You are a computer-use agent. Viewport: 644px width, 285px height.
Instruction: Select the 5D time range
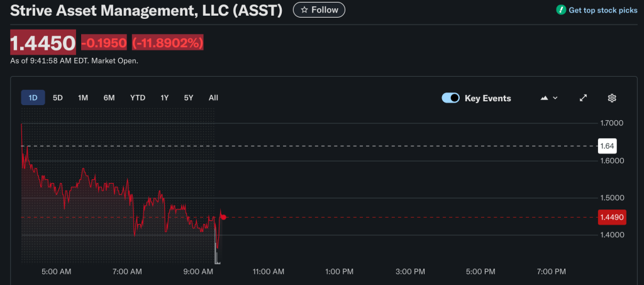coord(58,98)
